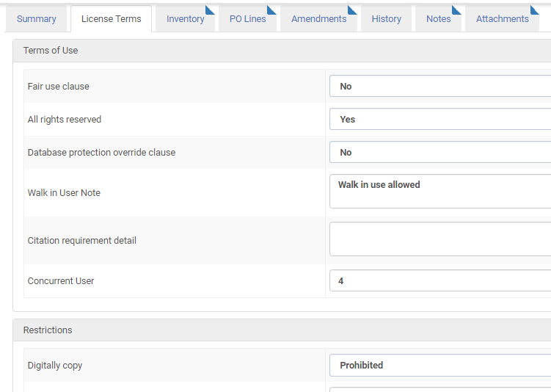Expand the All rights reserved dropdown

click(440, 120)
